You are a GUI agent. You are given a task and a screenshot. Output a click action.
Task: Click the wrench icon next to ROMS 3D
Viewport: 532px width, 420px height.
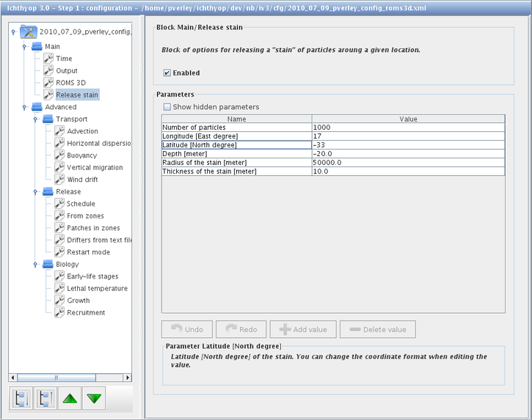48,83
